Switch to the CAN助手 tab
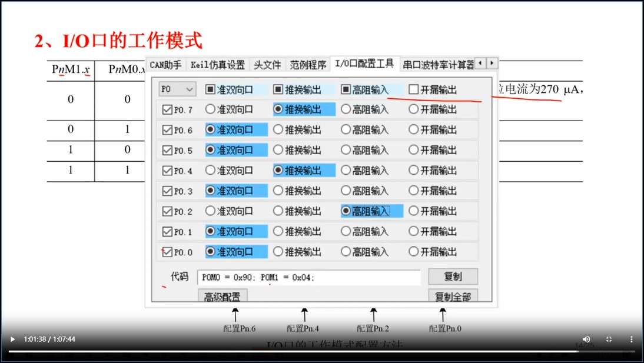644x363 pixels. click(165, 64)
